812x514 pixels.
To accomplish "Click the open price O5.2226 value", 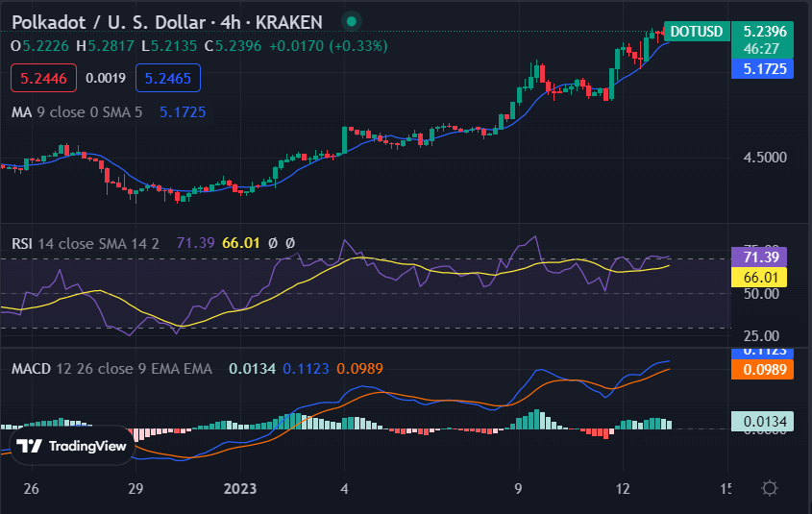I will 39,46.
